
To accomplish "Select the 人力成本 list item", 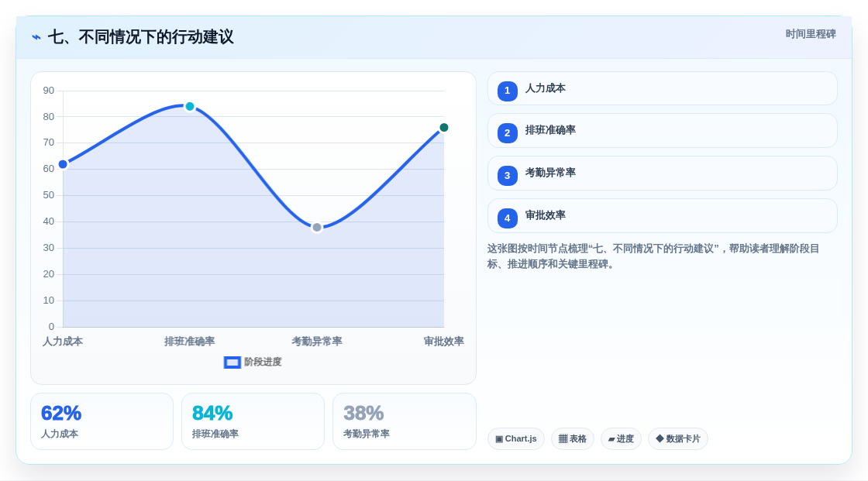I will point(662,88).
